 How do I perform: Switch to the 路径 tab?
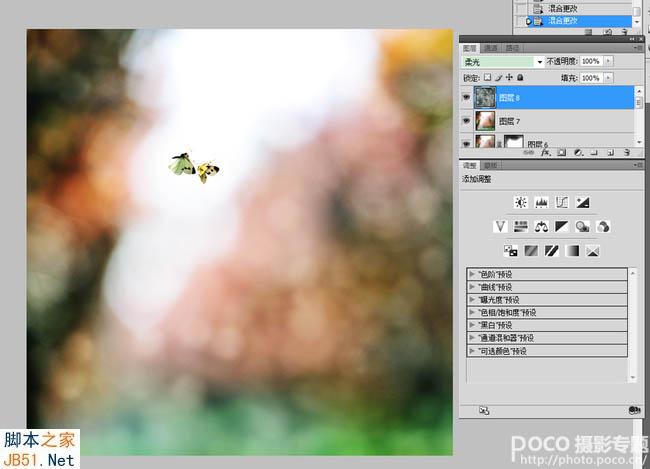pyautogui.click(x=512, y=48)
